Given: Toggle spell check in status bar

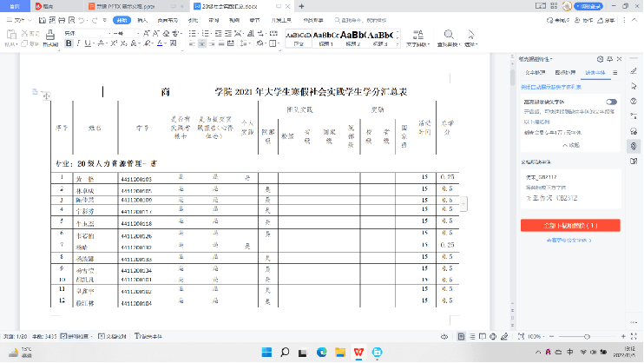Looking at the screenshot, I should 75,336.
